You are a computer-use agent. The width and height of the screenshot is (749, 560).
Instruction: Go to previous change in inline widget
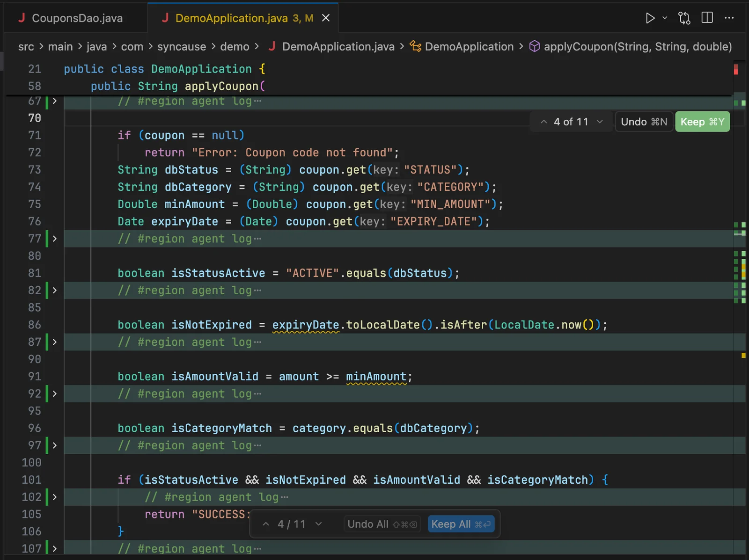(x=543, y=122)
